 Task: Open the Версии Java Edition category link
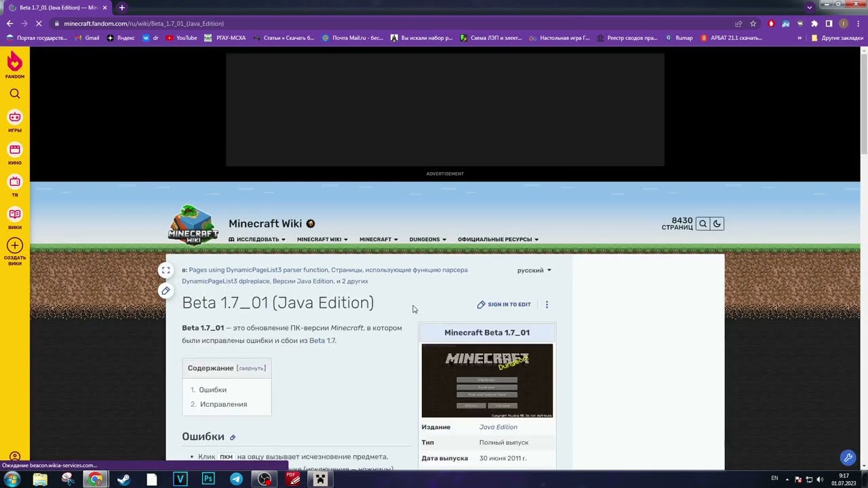pyautogui.click(x=302, y=281)
